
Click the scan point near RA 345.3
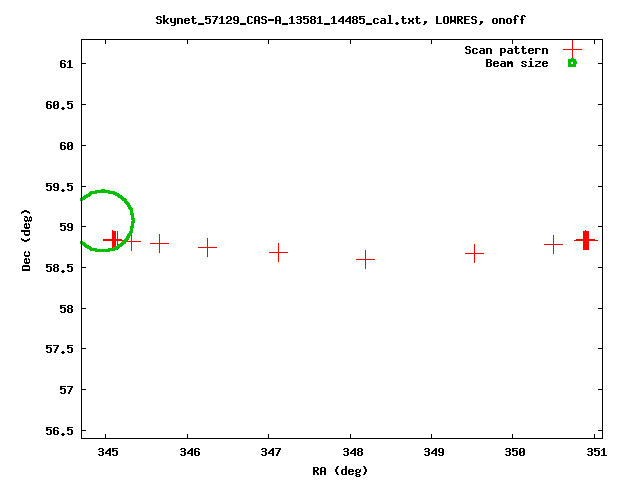click(x=131, y=241)
